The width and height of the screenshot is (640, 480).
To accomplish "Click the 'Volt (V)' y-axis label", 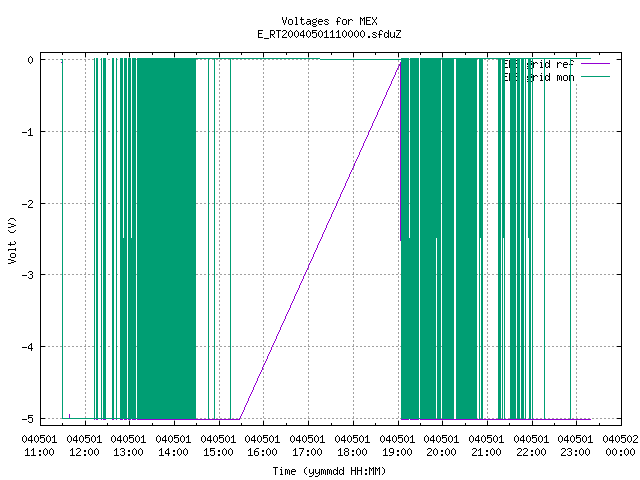I will point(12,240).
